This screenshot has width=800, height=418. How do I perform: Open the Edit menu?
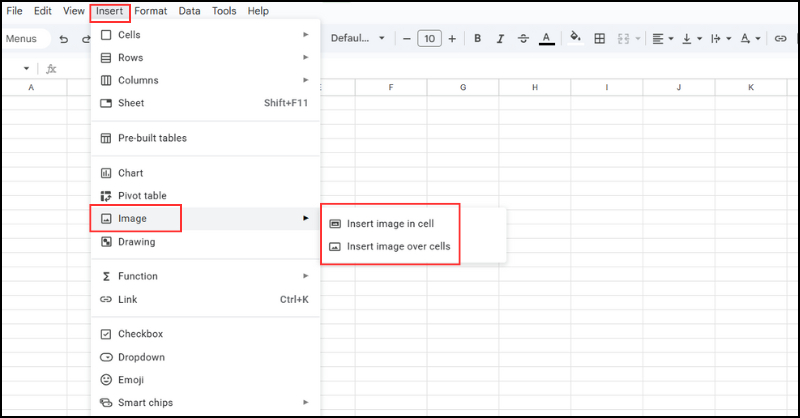[x=43, y=11]
